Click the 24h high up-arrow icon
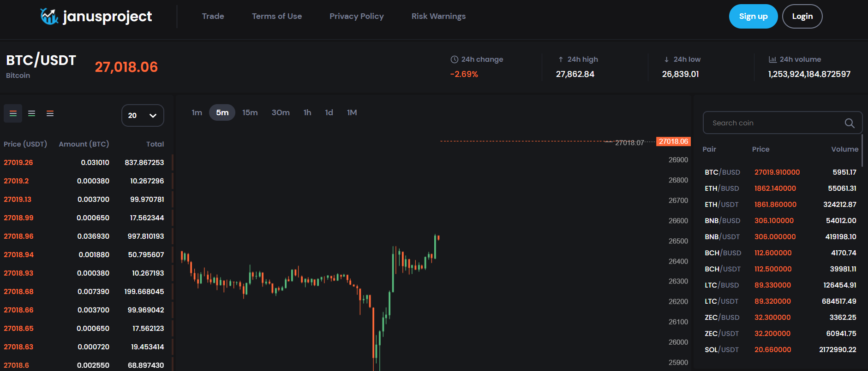868x371 pixels. click(x=561, y=59)
